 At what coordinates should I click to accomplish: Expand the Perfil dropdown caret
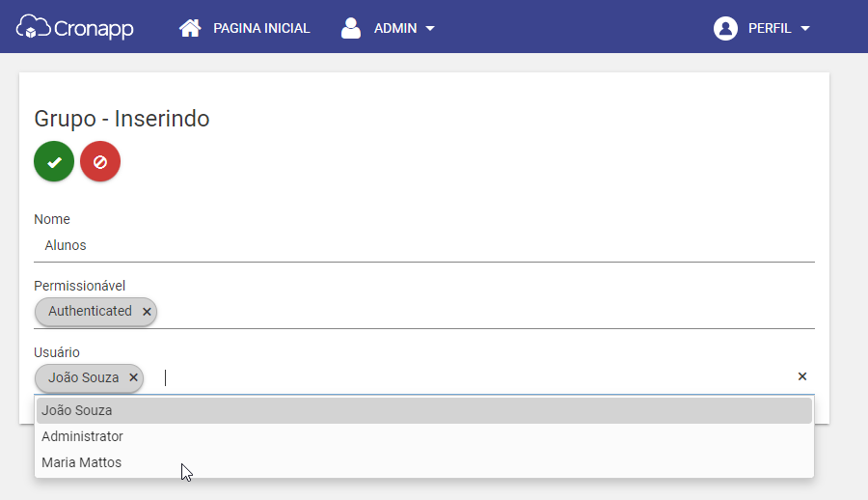click(805, 28)
